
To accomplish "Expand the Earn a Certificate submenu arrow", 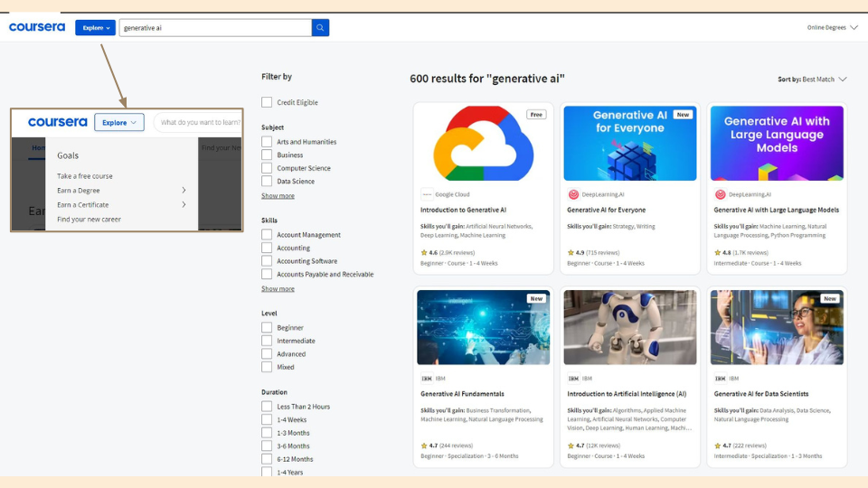I will click(x=184, y=205).
